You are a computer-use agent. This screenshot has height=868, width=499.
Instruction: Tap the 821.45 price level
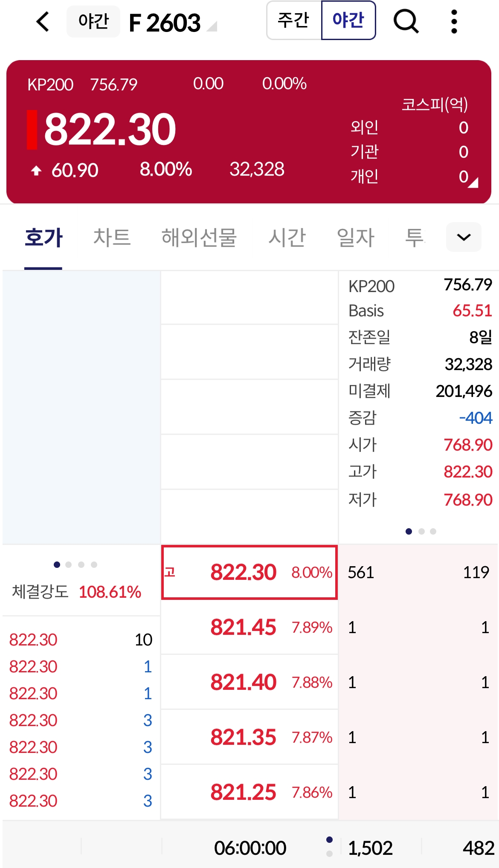click(x=249, y=627)
